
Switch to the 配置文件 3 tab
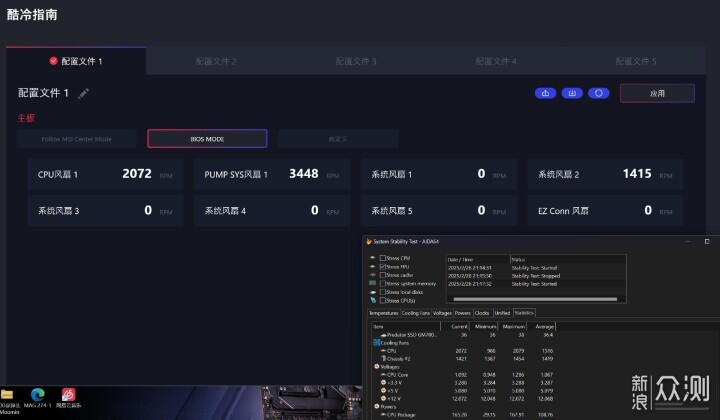pos(356,61)
